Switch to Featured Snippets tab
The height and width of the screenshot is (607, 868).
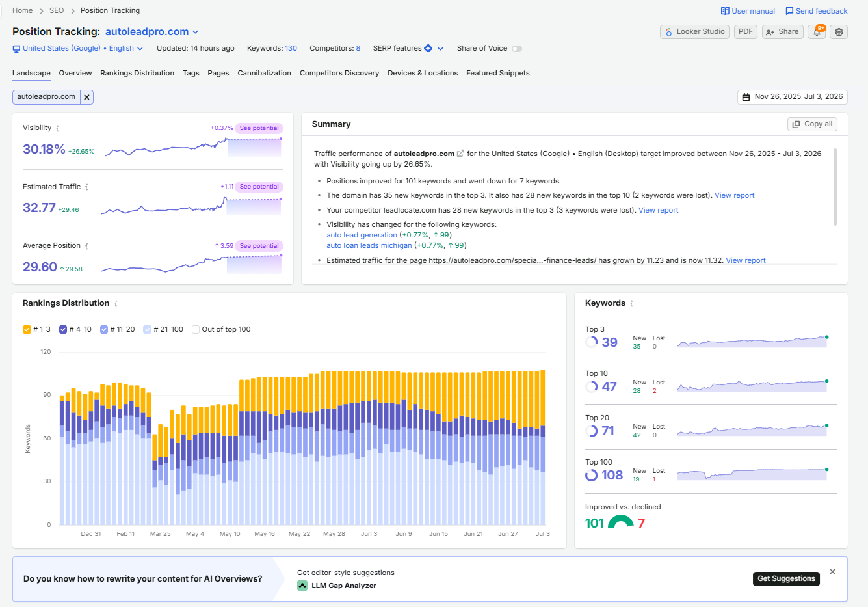coord(498,73)
